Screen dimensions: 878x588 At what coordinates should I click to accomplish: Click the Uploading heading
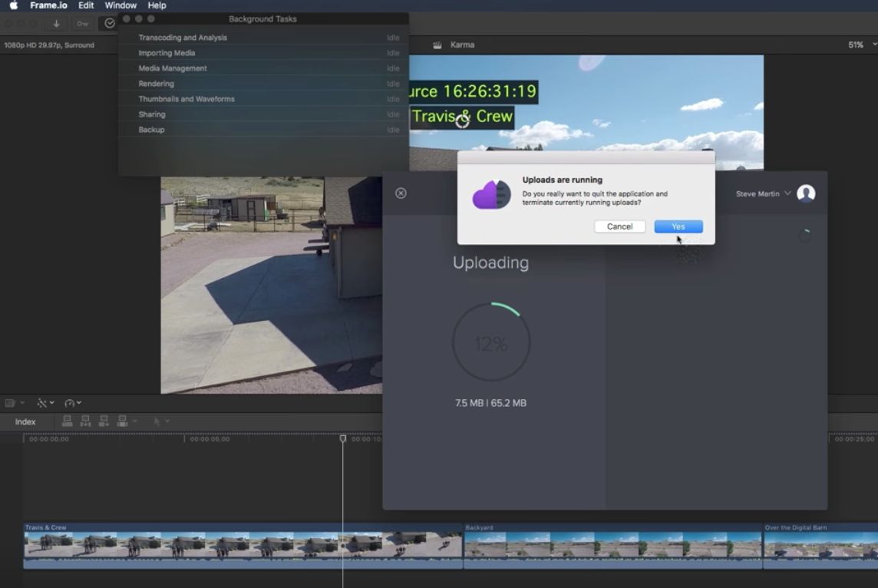pos(490,263)
